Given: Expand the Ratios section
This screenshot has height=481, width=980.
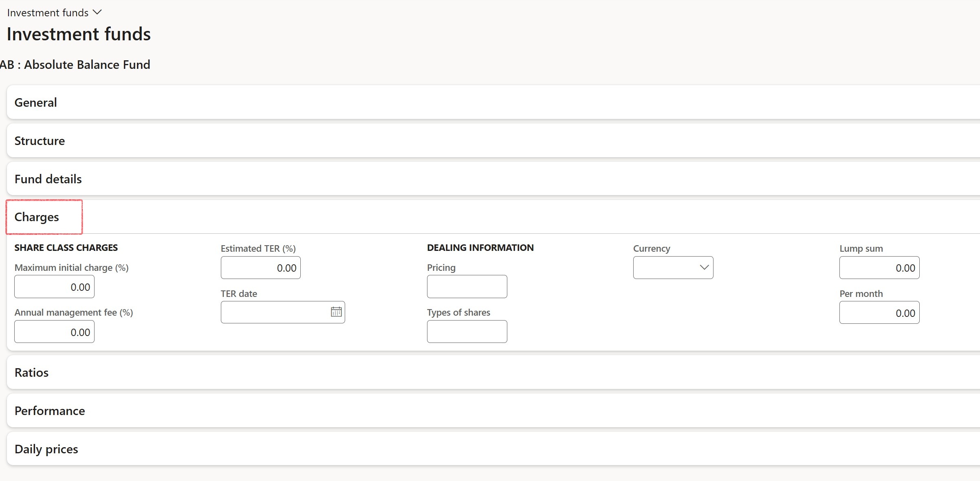Looking at the screenshot, I should point(493,372).
